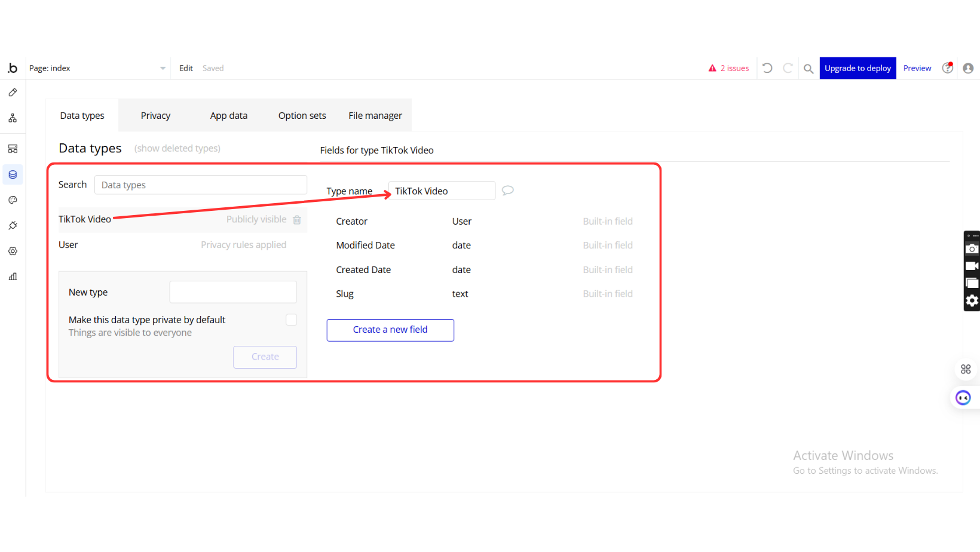The image size is (980, 552).
Task: Click the 'text' type of Slug field
Action: [x=460, y=294]
